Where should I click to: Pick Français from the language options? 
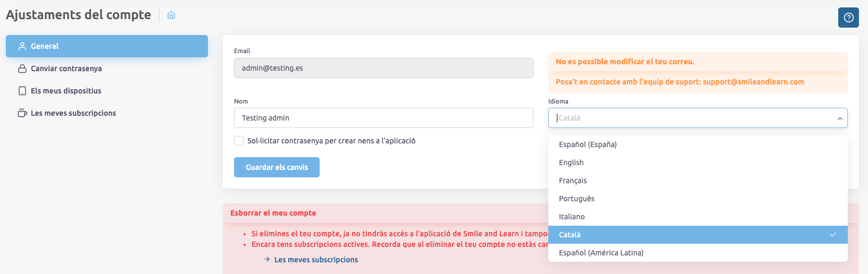click(x=573, y=181)
